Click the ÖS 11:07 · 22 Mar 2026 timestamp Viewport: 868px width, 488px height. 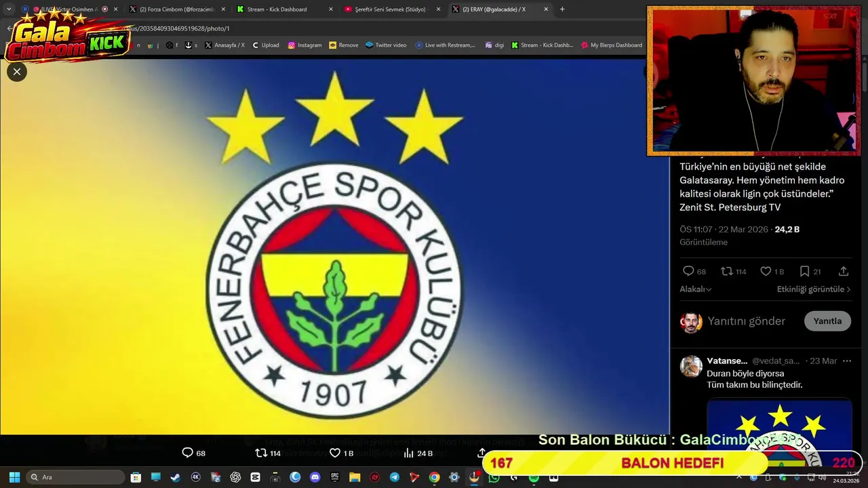click(x=724, y=229)
